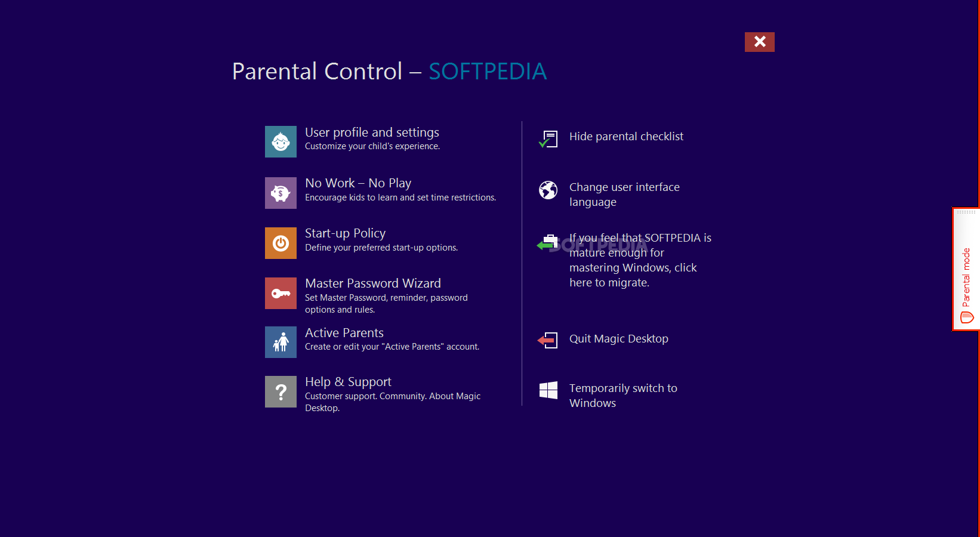Click the SOFTPEDIA profile name in title

pyautogui.click(x=488, y=72)
